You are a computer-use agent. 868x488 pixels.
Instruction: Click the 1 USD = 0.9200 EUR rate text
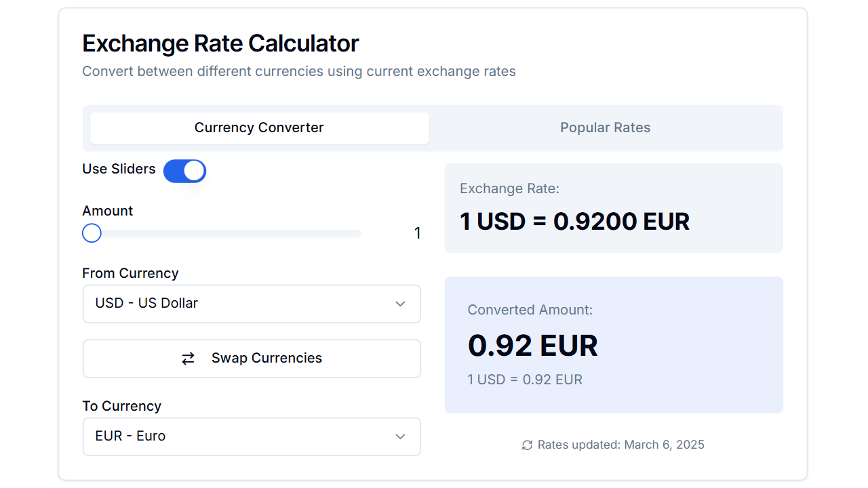click(x=574, y=222)
